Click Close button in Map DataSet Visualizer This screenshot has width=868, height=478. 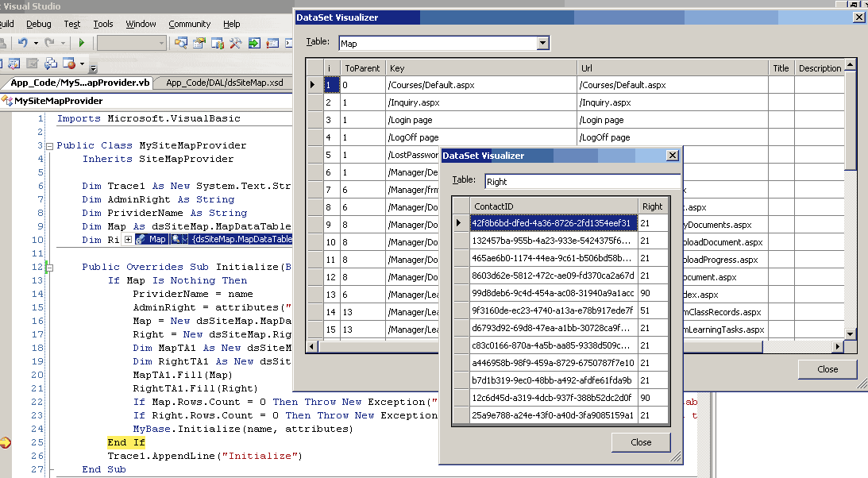[x=827, y=369]
